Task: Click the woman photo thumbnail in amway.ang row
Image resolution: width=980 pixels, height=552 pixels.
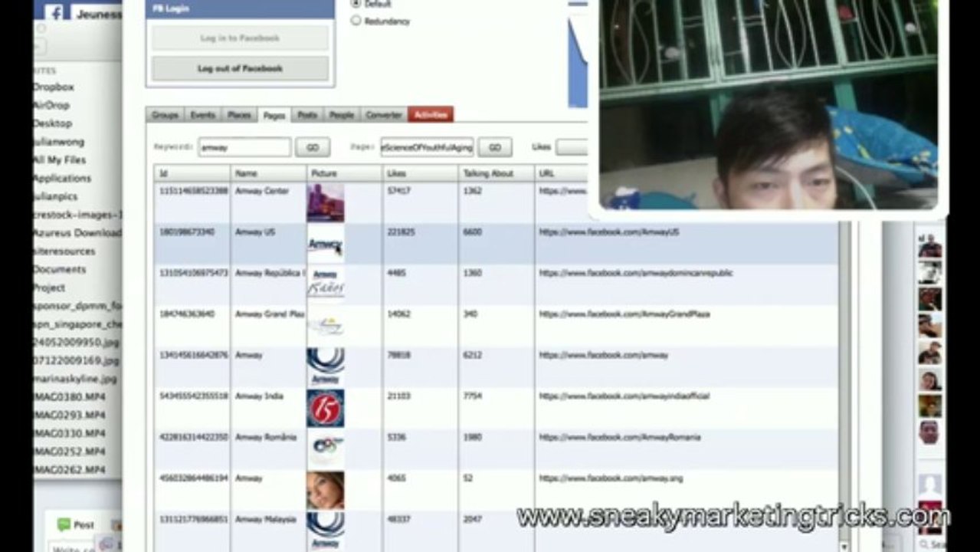Action: pyautogui.click(x=326, y=490)
